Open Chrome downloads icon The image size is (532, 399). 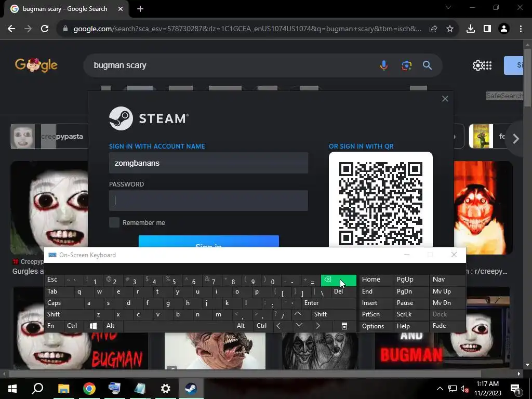click(x=471, y=29)
